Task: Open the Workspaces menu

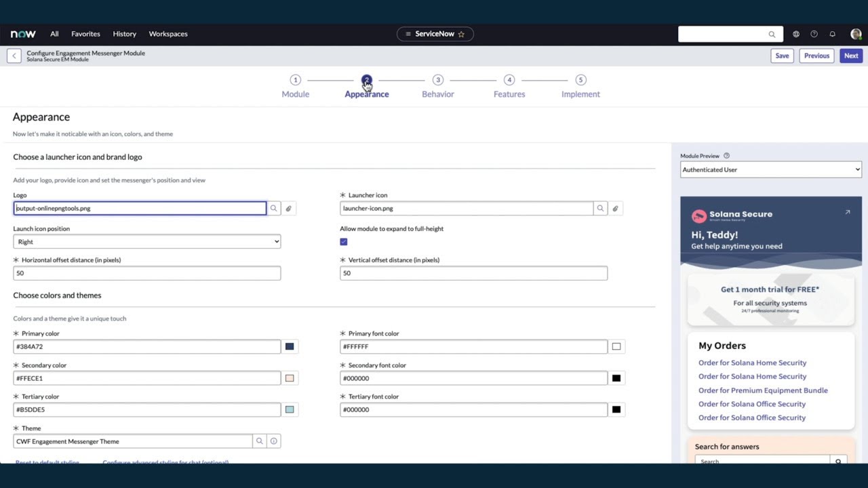Action: pyautogui.click(x=168, y=34)
